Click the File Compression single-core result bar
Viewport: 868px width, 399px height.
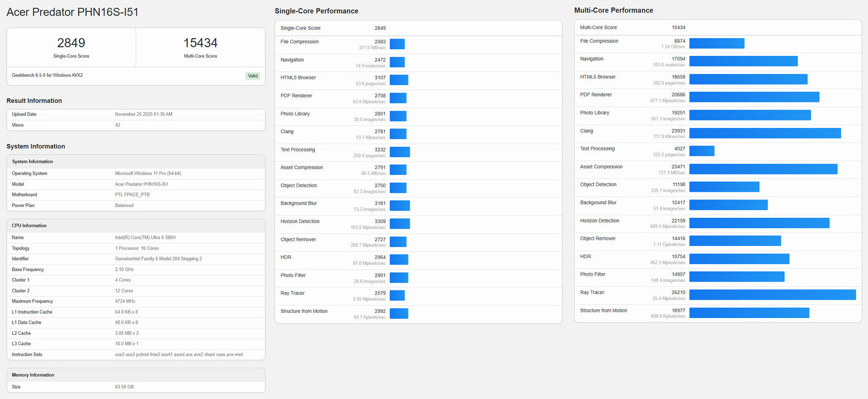pyautogui.click(x=397, y=44)
